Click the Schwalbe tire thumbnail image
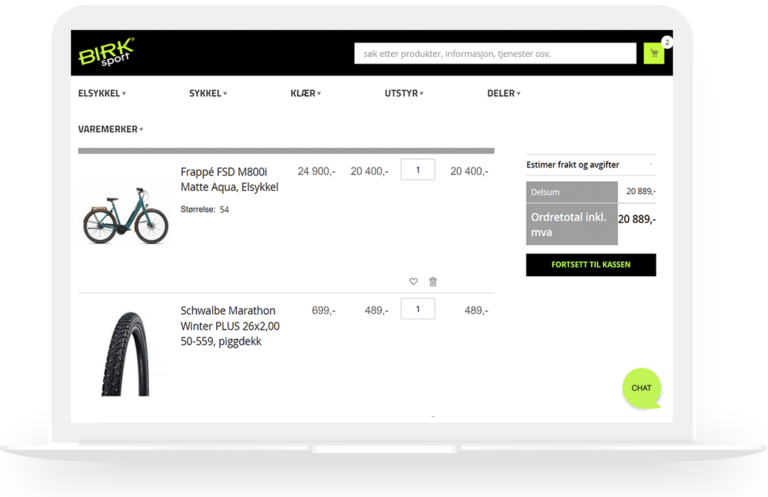768x497 pixels. (124, 352)
